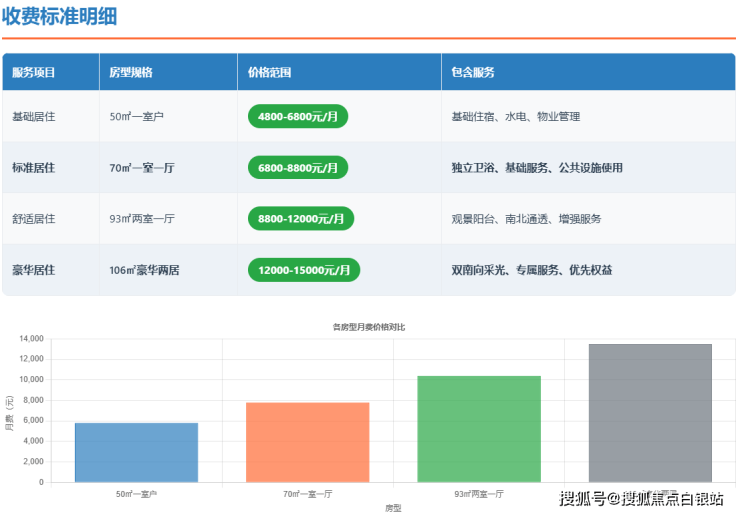Click the gray bar in the chart
The width and height of the screenshot is (740, 515).
[x=649, y=413]
